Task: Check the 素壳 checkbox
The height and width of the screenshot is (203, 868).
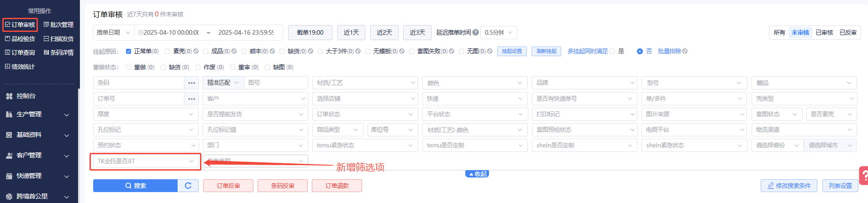Action: point(168,51)
